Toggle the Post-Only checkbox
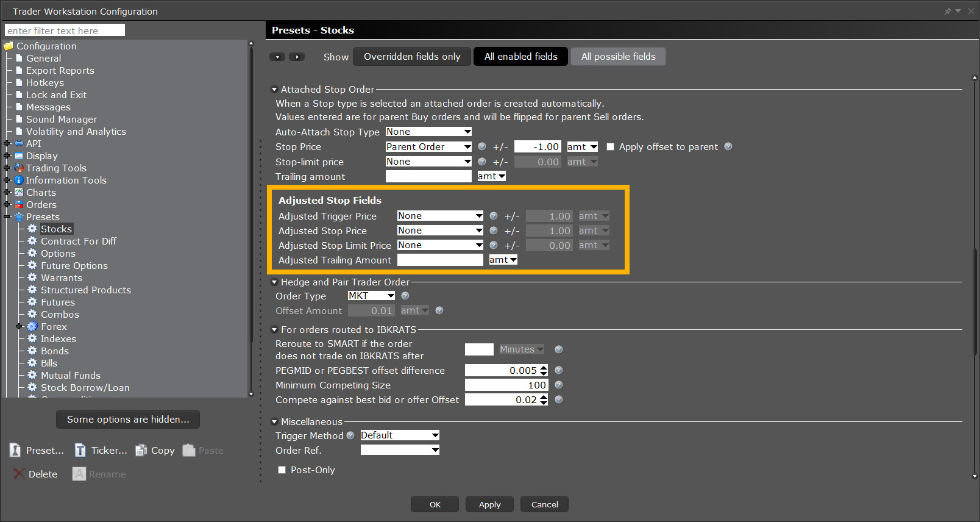The height and width of the screenshot is (522, 980). (x=282, y=470)
